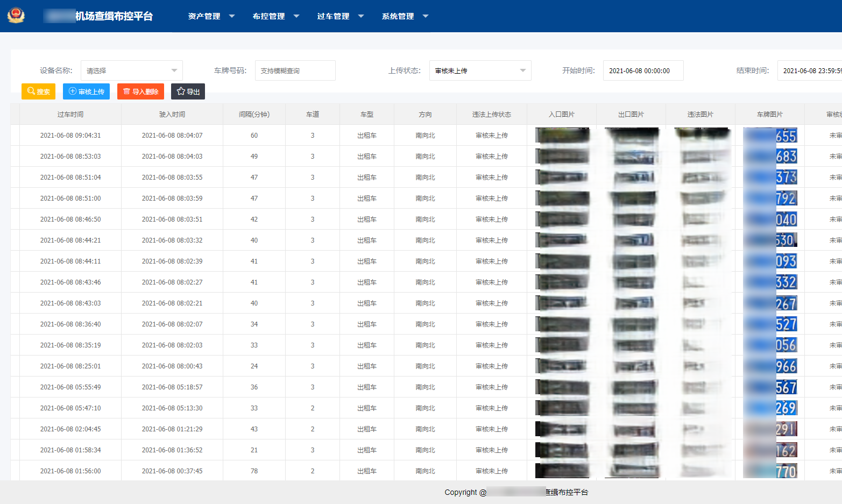The width and height of the screenshot is (842, 504).
Task: Open the 上传状态 dropdown showing 审核未上传
Action: point(480,70)
